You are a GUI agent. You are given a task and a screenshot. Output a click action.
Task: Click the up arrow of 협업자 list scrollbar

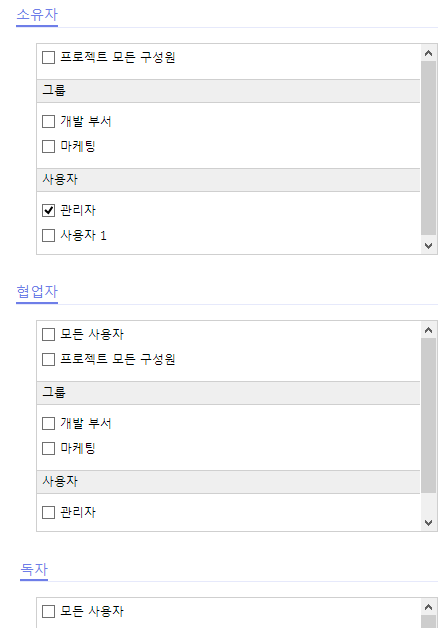pyautogui.click(x=429, y=330)
